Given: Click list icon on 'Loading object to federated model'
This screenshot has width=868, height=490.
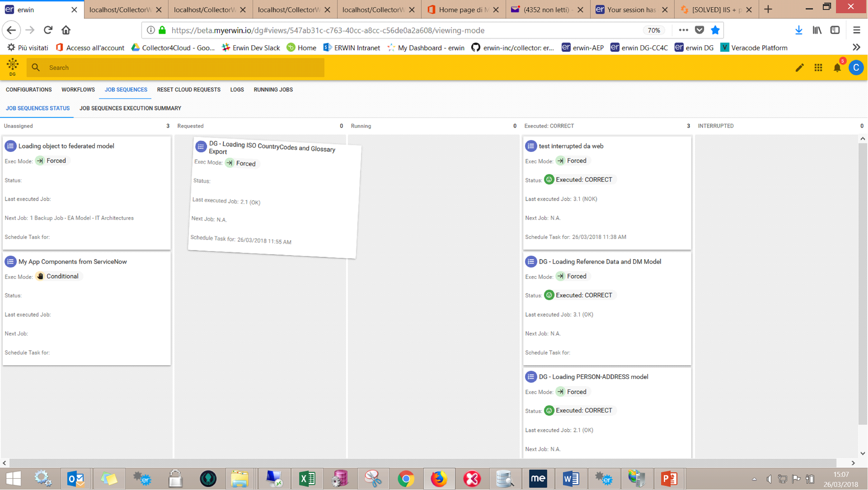Looking at the screenshot, I should [11, 146].
